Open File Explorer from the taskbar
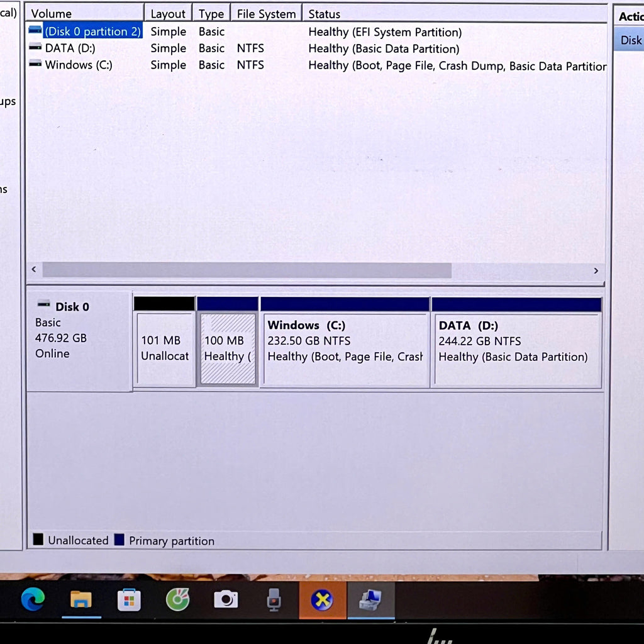Image resolution: width=644 pixels, height=644 pixels. 81,599
